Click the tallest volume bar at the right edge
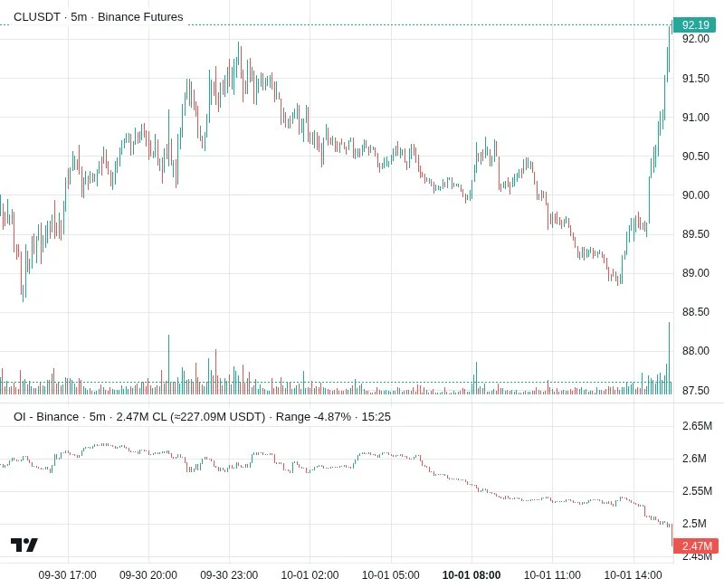The image size is (724, 588). [669, 358]
